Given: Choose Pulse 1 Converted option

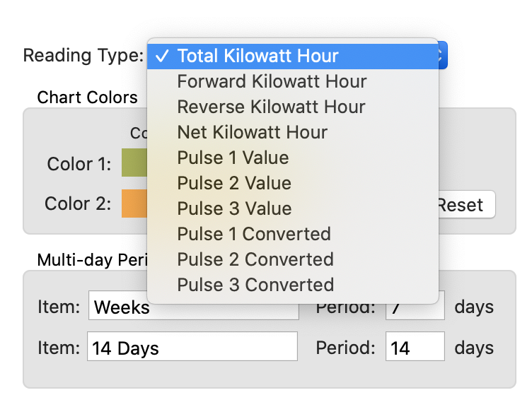Looking at the screenshot, I should click(x=254, y=234).
